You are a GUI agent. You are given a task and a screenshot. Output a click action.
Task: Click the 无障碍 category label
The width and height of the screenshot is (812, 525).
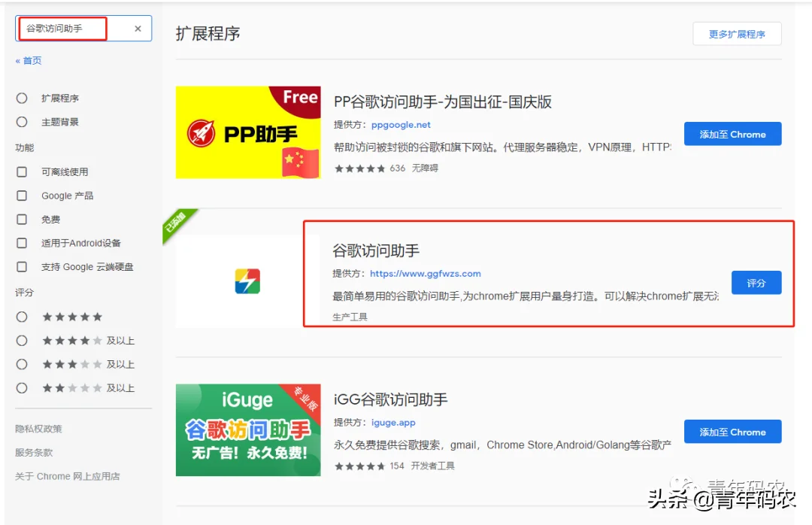pyautogui.click(x=425, y=168)
